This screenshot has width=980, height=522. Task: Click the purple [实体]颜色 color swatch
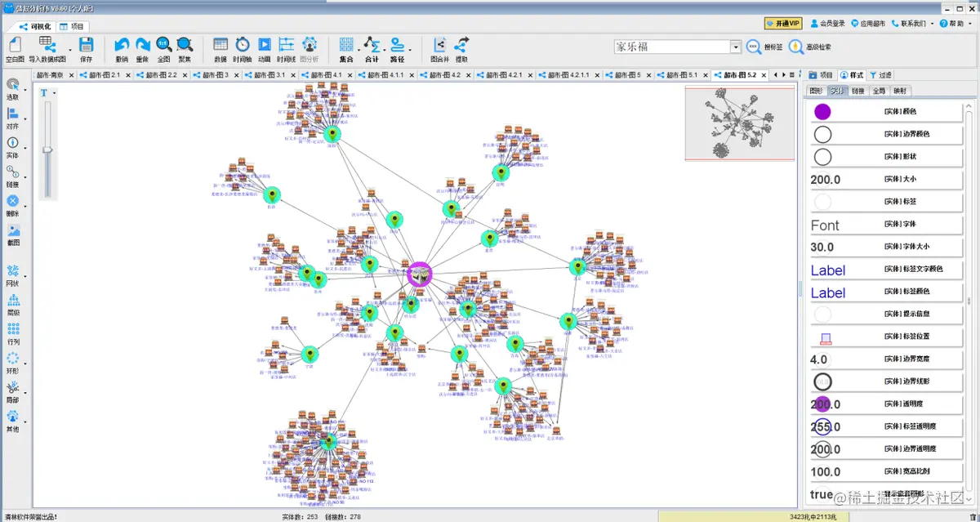click(x=822, y=112)
